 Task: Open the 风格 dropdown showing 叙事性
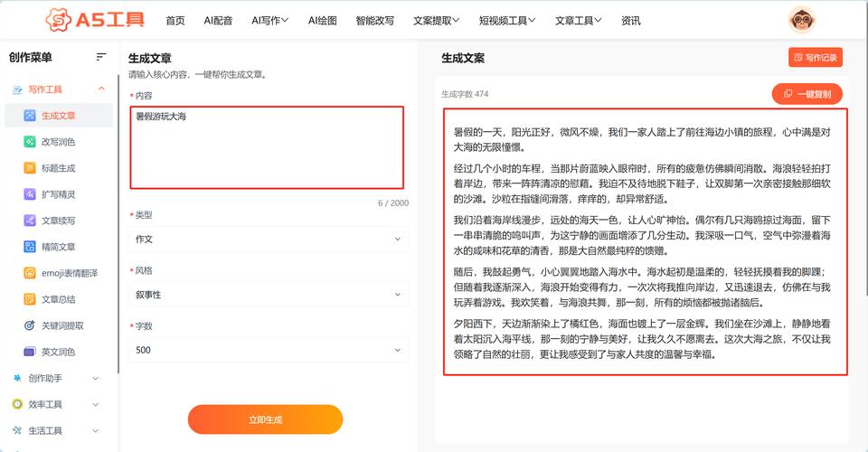(269, 295)
